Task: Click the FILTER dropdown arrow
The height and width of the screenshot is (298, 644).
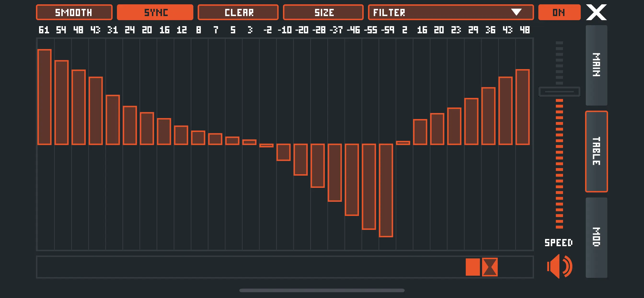Action: click(516, 12)
